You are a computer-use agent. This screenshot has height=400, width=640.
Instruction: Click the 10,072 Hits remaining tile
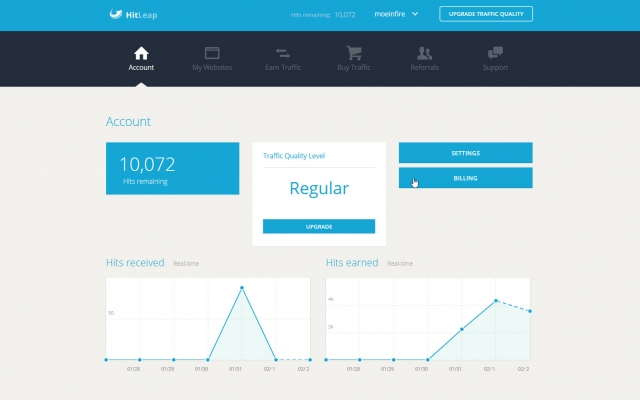[173, 169]
